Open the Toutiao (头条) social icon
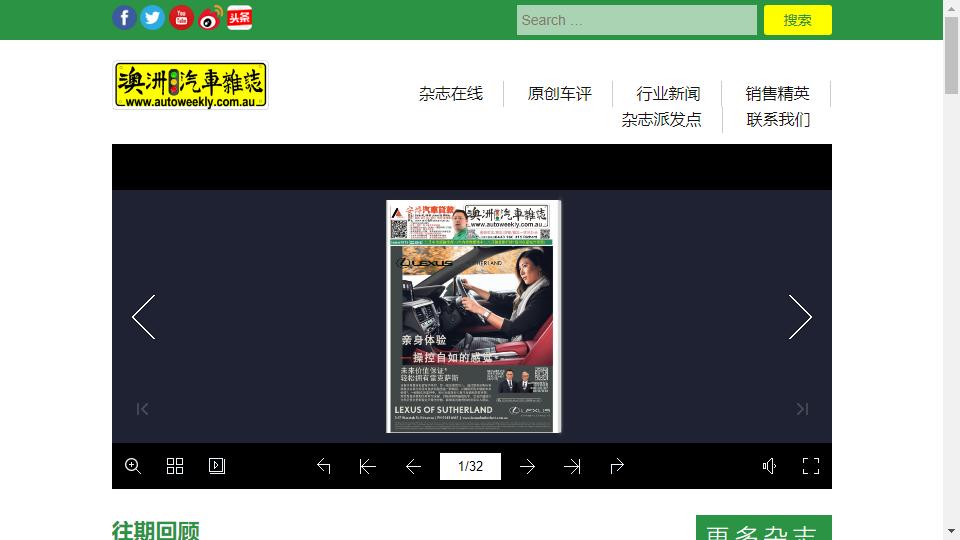The height and width of the screenshot is (540, 960). (x=239, y=18)
